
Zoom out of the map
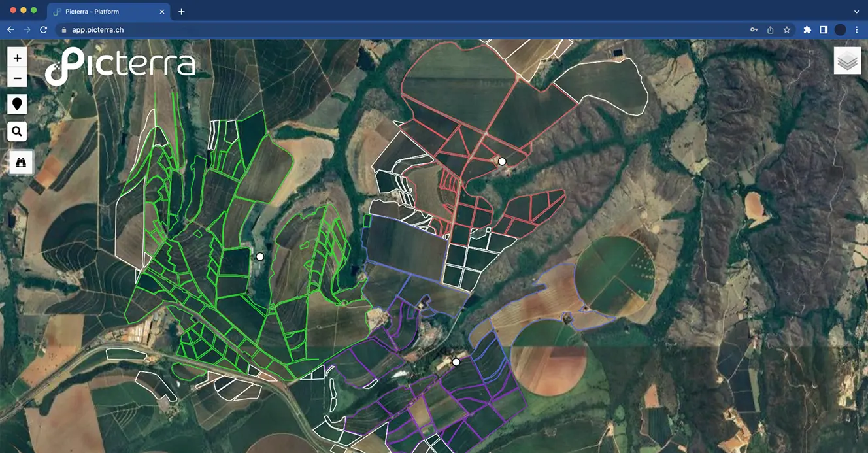[x=17, y=78]
